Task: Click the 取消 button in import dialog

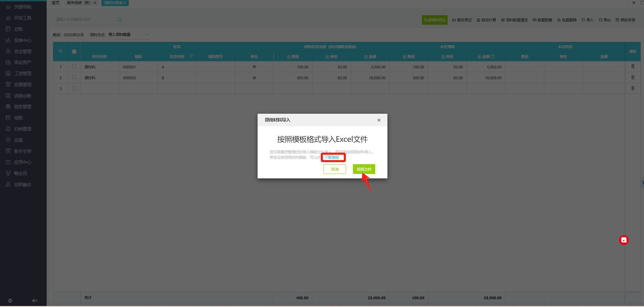Action: pos(335,169)
